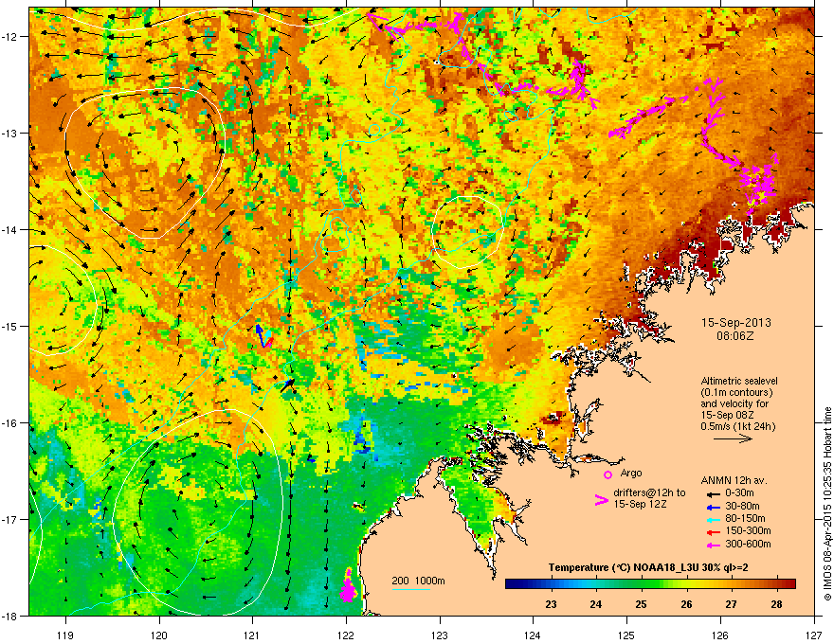Click the latitude axis label -12
834x644 pixels.
9,36
